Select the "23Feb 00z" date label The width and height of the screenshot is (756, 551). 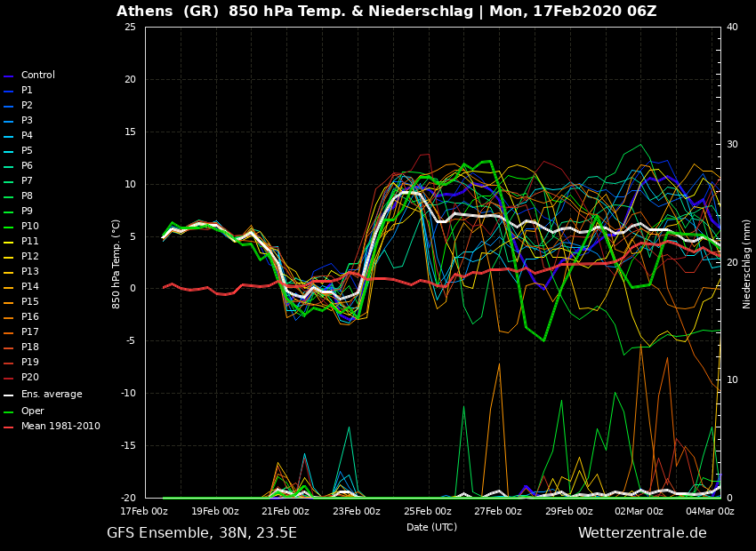click(x=357, y=512)
